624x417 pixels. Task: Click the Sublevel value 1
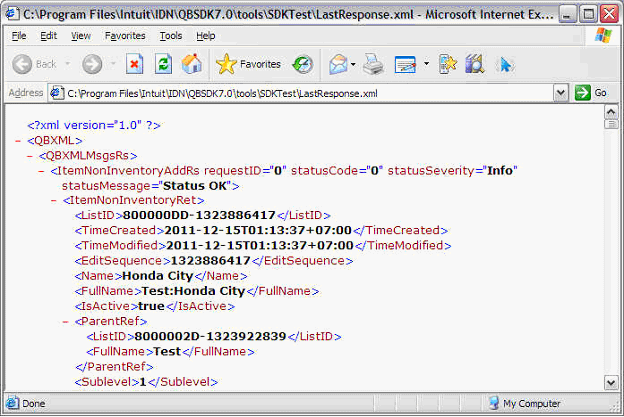point(143,382)
